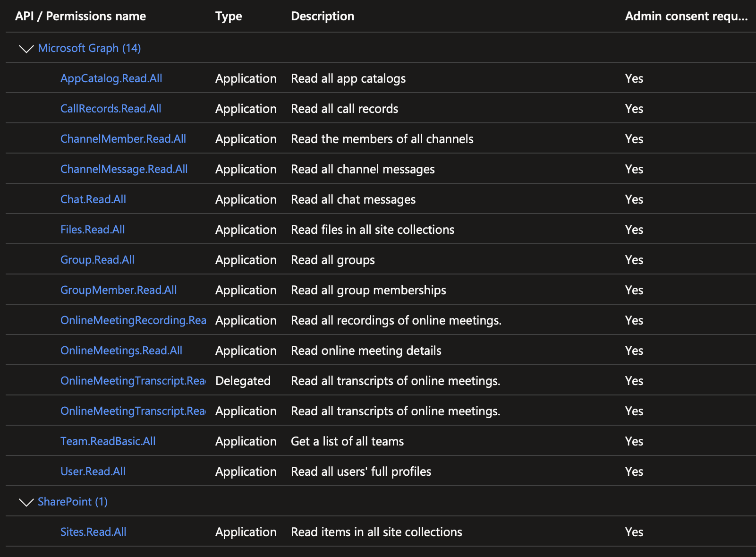Open the Sites.Read.All SharePoint permission
Image resolution: width=756 pixels, height=557 pixels.
[93, 532]
